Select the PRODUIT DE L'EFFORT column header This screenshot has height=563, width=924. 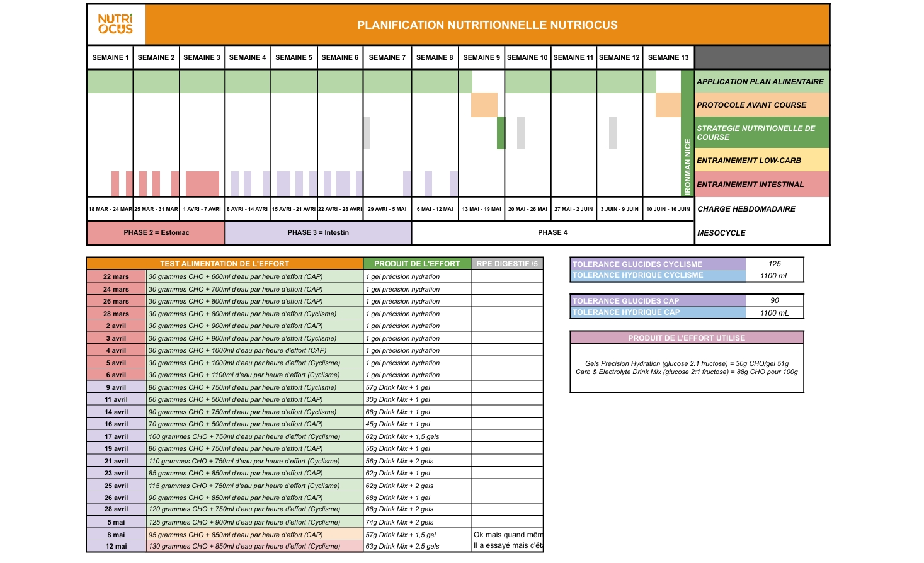417,264
